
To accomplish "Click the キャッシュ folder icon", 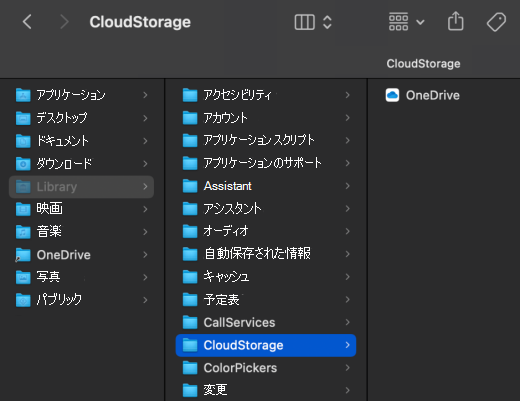I will [190, 277].
